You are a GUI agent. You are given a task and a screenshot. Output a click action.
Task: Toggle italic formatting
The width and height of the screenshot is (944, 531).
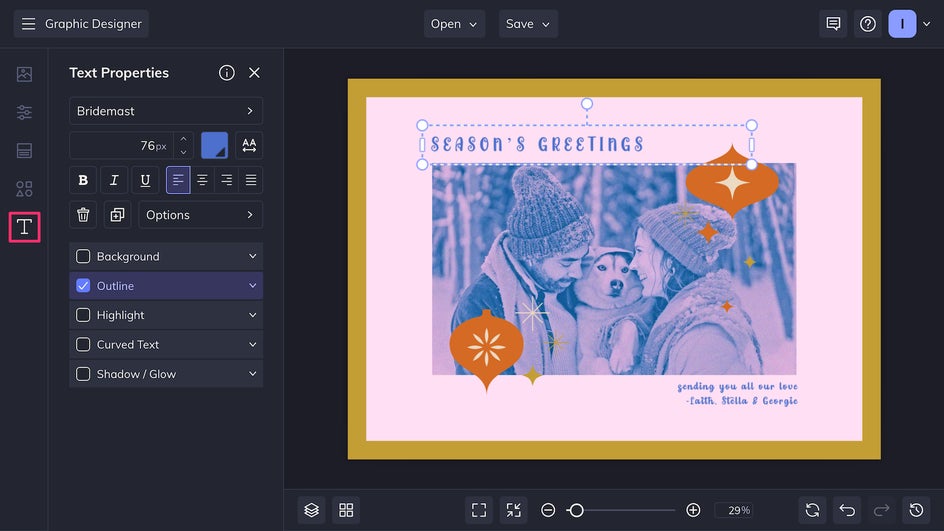(114, 180)
